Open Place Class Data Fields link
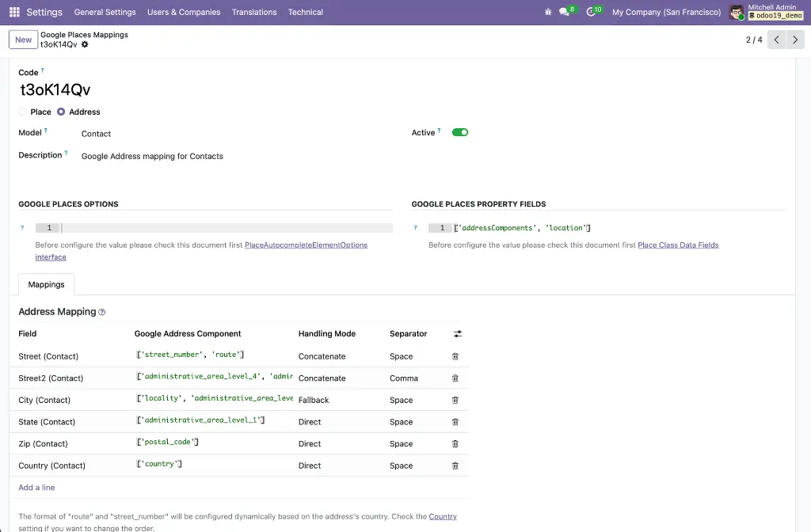 pos(678,245)
